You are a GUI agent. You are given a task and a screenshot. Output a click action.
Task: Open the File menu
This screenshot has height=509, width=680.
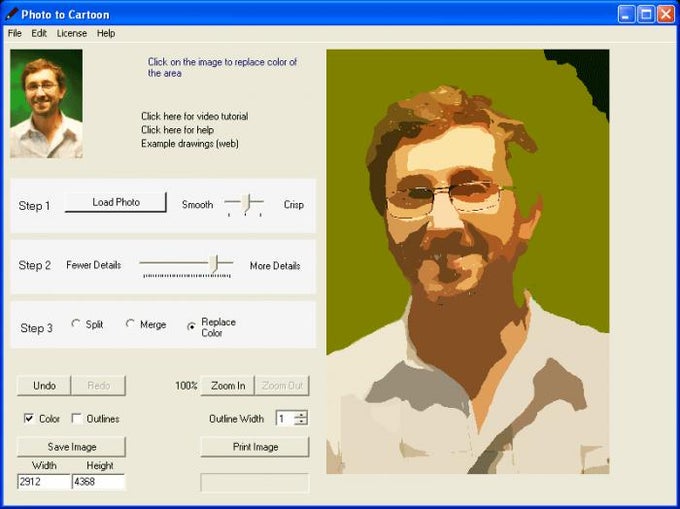(14, 33)
